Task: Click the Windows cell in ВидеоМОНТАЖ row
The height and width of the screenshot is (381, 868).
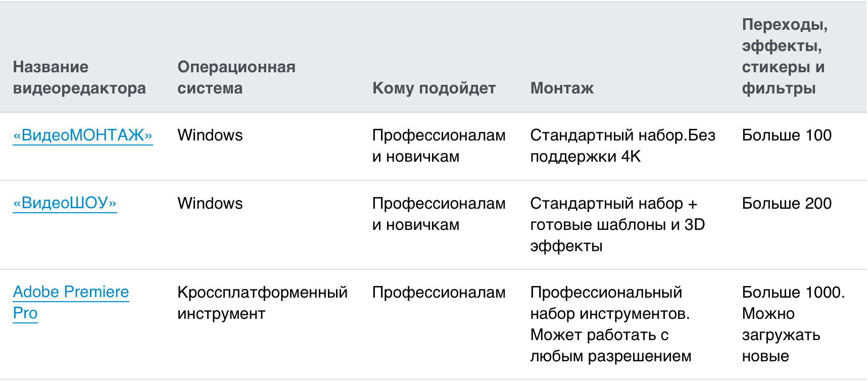Action: [210, 135]
